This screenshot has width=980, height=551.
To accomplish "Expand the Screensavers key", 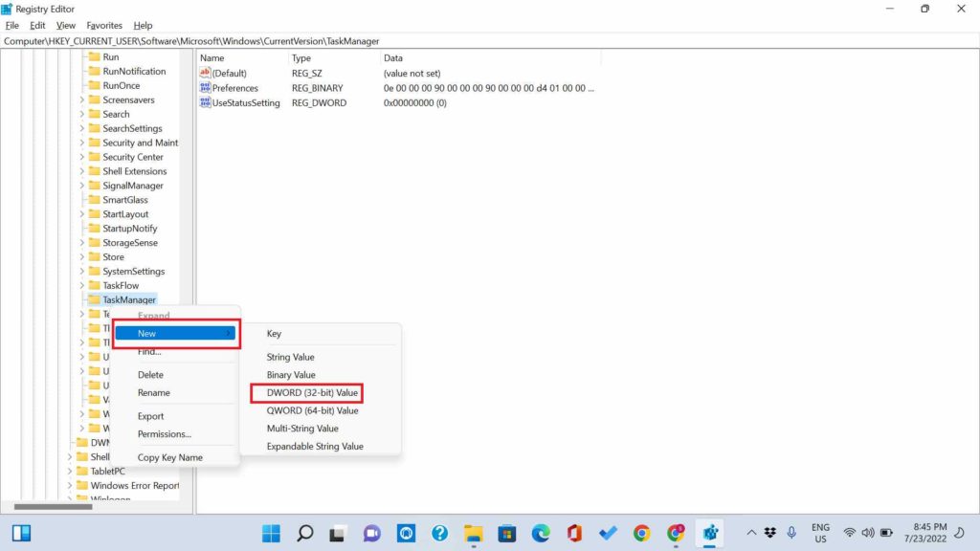I will click(x=82, y=99).
